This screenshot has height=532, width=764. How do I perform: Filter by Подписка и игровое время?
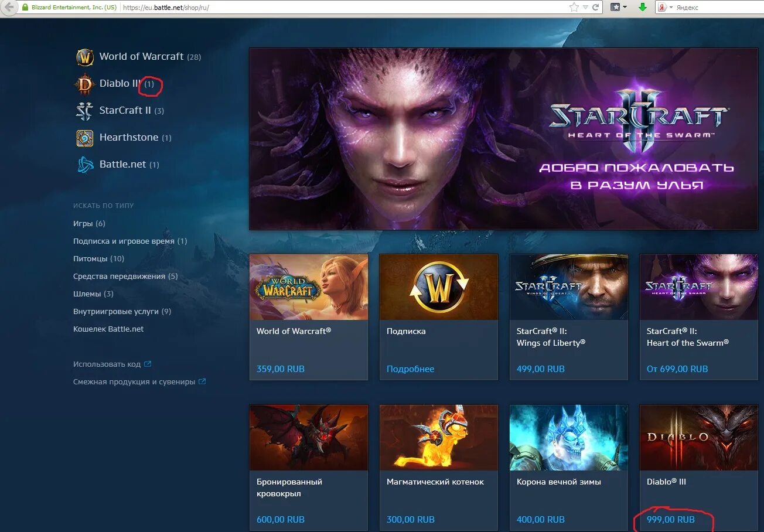click(130, 241)
